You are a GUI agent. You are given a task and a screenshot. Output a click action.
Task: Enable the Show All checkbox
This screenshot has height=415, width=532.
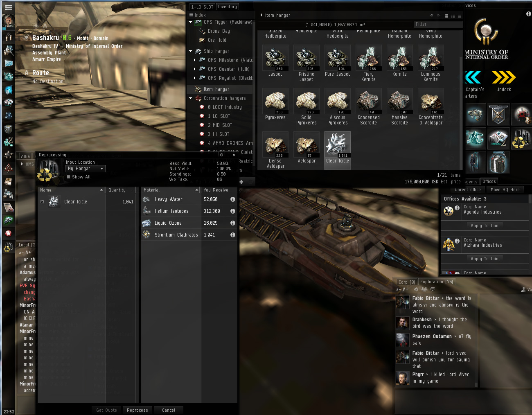tap(68, 177)
